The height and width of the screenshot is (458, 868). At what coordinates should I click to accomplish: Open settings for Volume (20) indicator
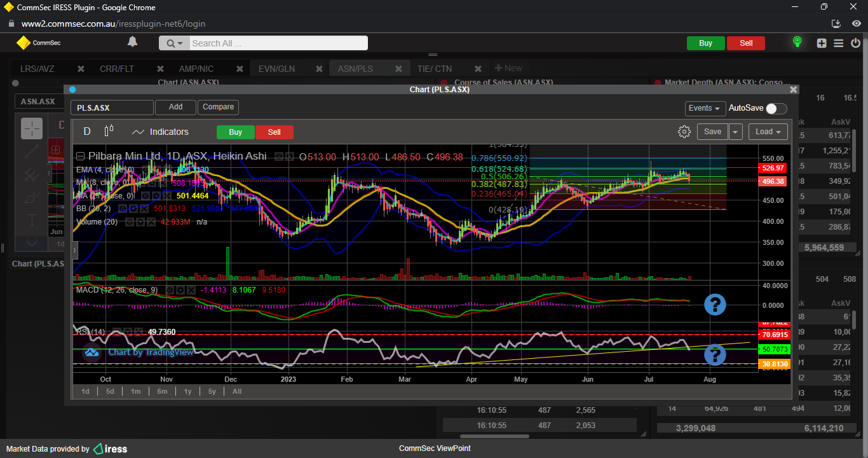coord(140,222)
